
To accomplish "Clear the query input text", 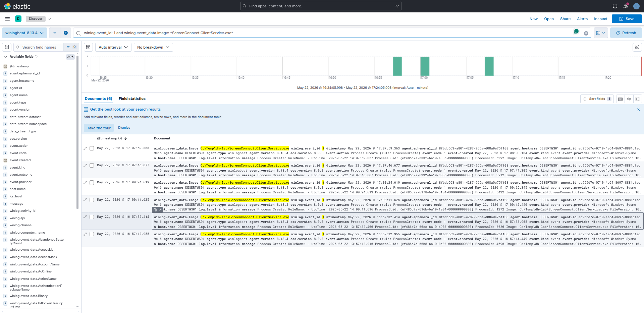I will click(586, 33).
